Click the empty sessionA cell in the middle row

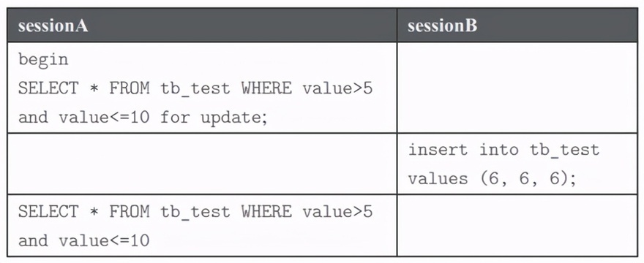pyautogui.click(x=202, y=164)
